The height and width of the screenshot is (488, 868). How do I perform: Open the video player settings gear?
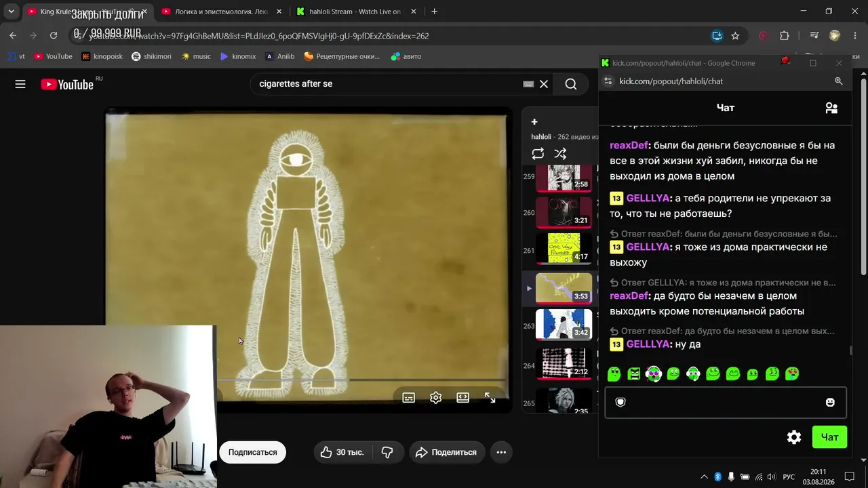tap(436, 398)
